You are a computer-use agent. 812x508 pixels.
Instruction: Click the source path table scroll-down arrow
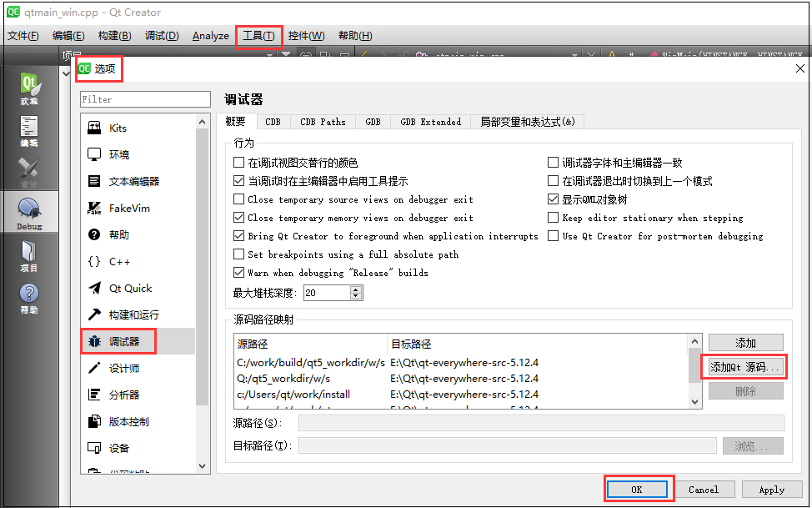pyautogui.click(x=695, y=402)
